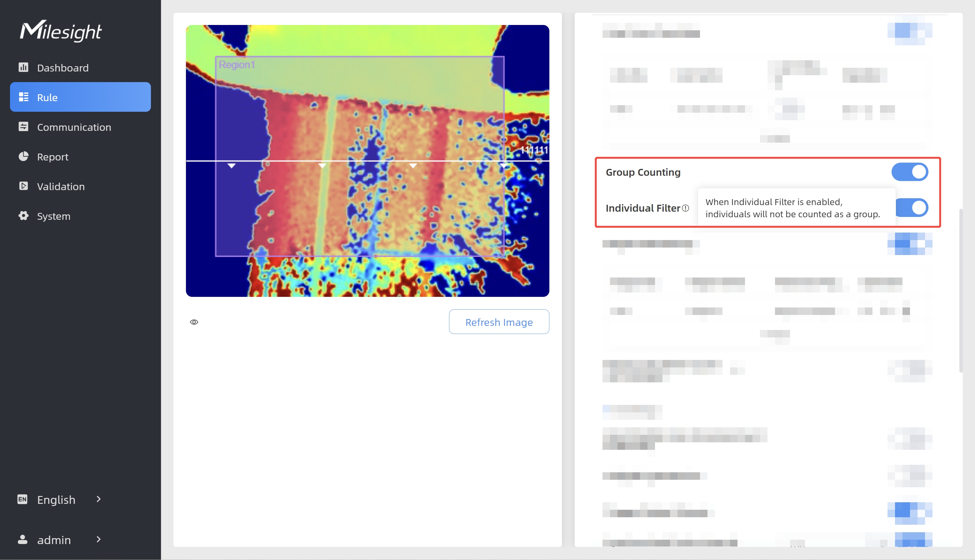
Task: Go to the Validation page
Action: pos(61,187)
